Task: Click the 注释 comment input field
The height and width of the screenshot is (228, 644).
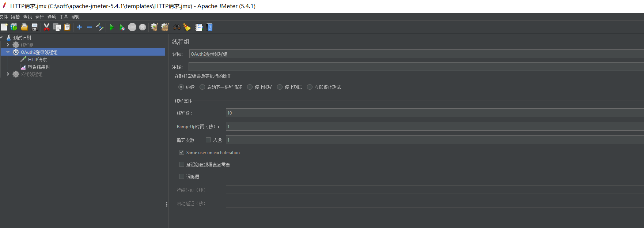Action: click(416, 67)
